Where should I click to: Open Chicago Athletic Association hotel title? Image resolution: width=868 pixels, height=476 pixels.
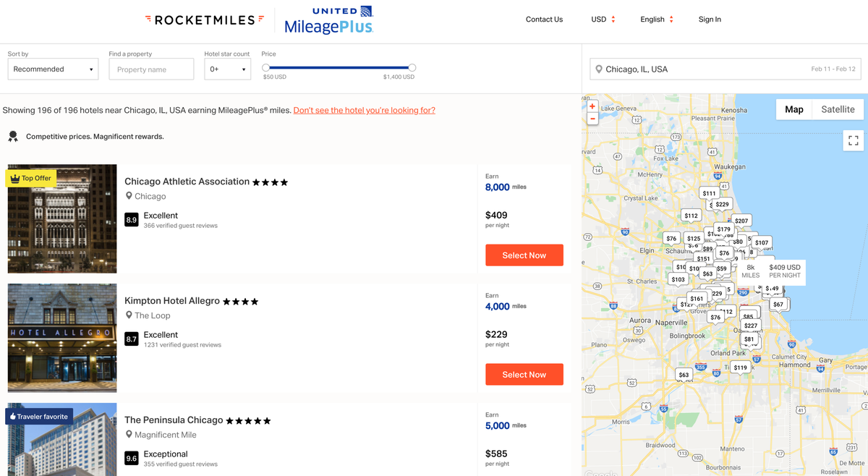[187, 182]
